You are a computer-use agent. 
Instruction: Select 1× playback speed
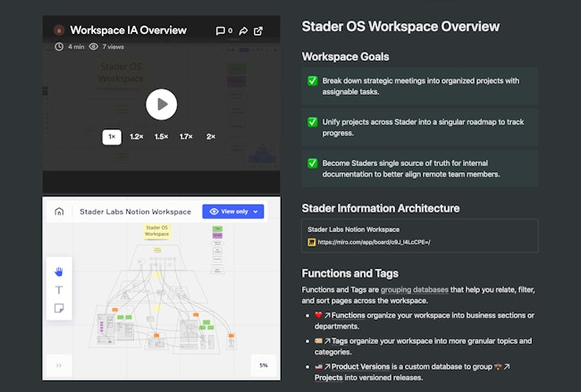click(x=112, y=137)
